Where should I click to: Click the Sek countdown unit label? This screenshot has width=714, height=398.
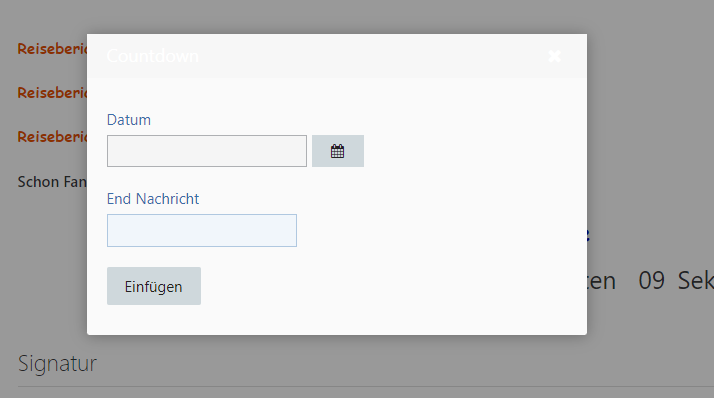coord(695,281)
